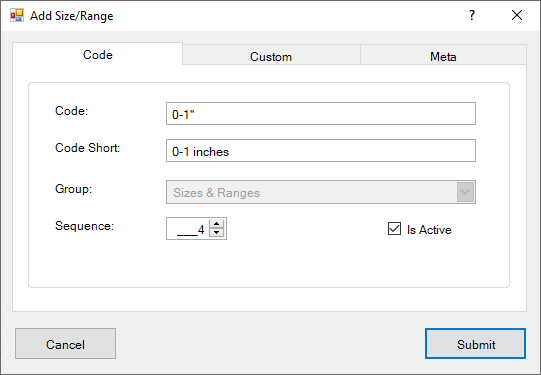Click the Add Size/Range title text
This screenshot has height=375, width=541.
click(72, 16)
